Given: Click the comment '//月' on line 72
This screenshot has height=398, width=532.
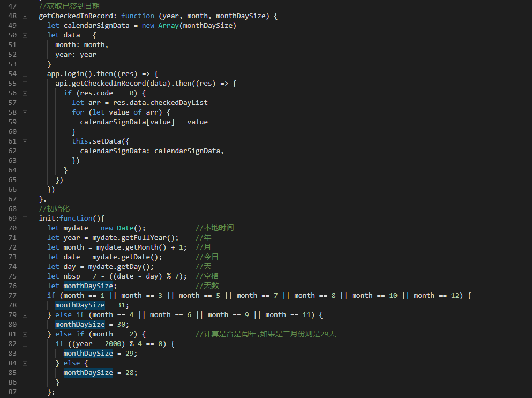Looking at the screenshot, I should point(204,247).
